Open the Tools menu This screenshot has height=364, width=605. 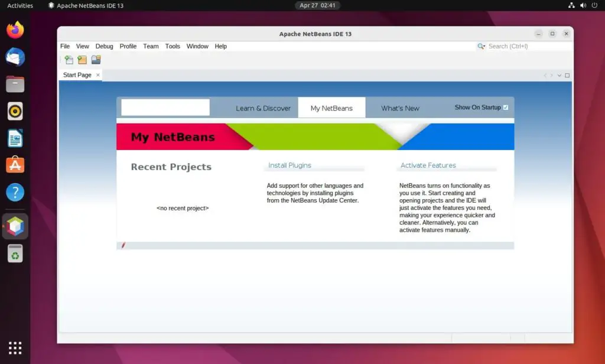coord(173,46)
